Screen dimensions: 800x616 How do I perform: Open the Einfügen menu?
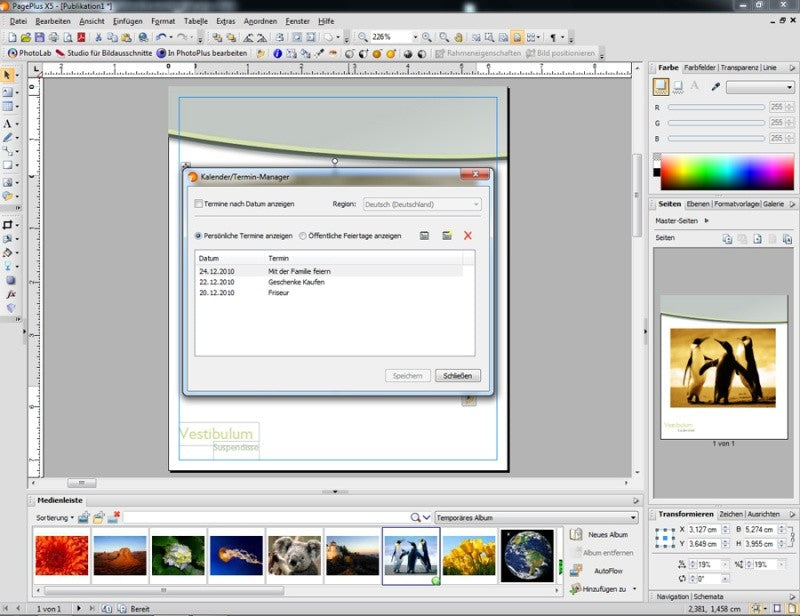point(128,21)
